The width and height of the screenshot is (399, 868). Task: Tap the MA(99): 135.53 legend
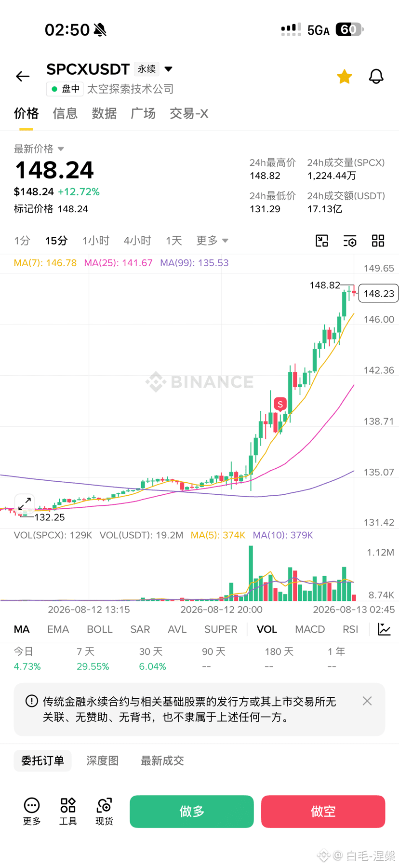pyautogui.click(x=194, y=263)
